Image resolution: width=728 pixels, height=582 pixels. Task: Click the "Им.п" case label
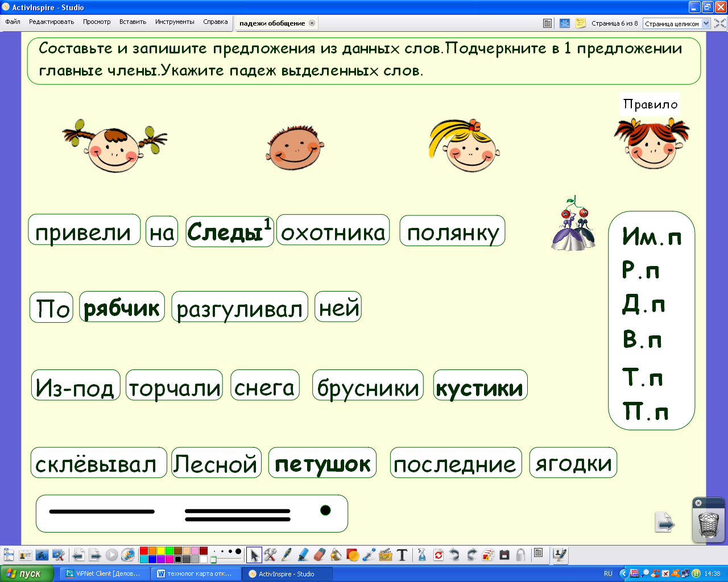pyautogui.click(x=652, y=236)
